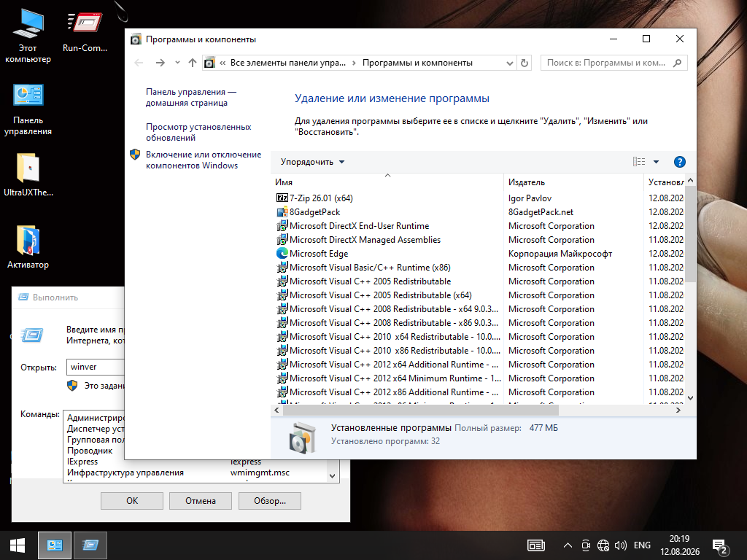Open the Этот компьютер desktop icon
The image size is (747, 560).
click(28, 36)
